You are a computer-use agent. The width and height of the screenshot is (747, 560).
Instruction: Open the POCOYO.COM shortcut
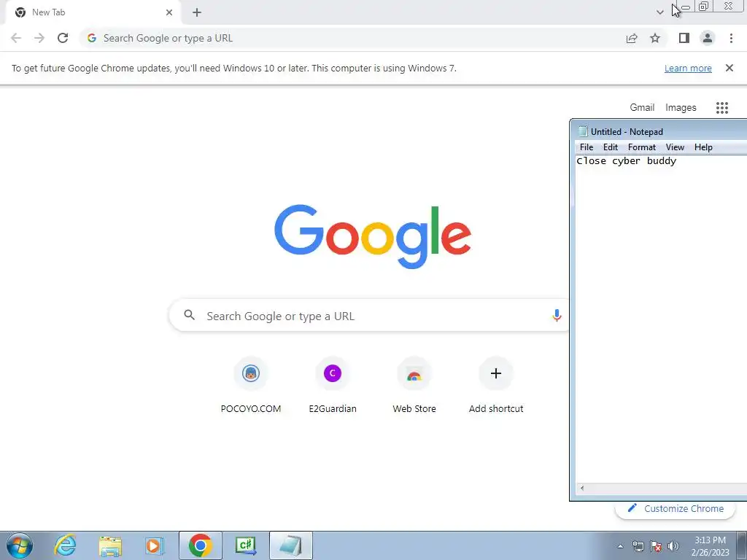coord(251,385)
